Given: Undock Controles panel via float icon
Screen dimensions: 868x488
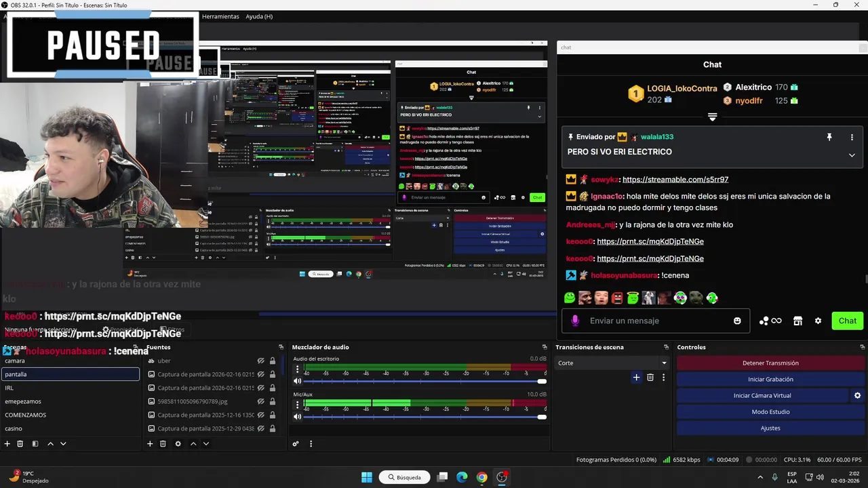Looking at the screenshot, I should [x=863, y=347].
